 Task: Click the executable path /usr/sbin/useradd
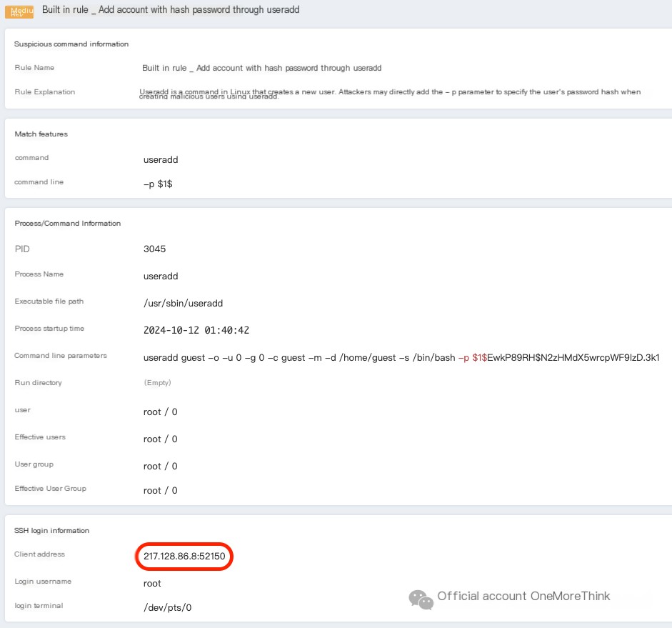[184, 303]
